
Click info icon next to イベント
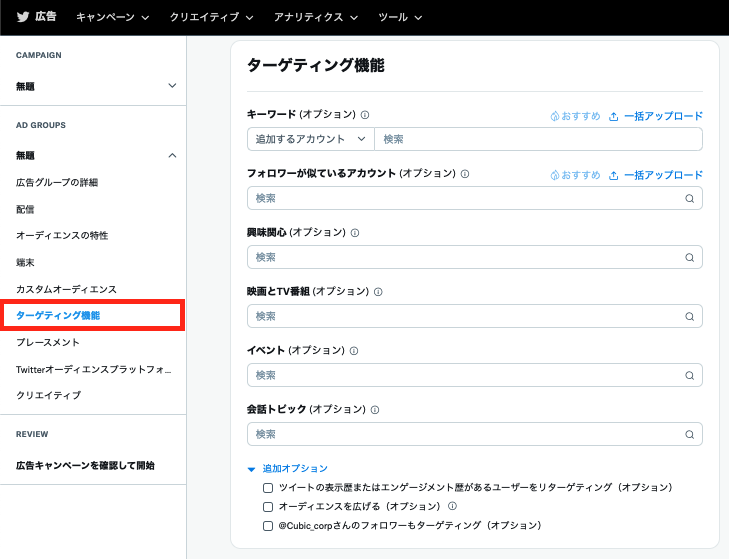click(x=354, y=351)
